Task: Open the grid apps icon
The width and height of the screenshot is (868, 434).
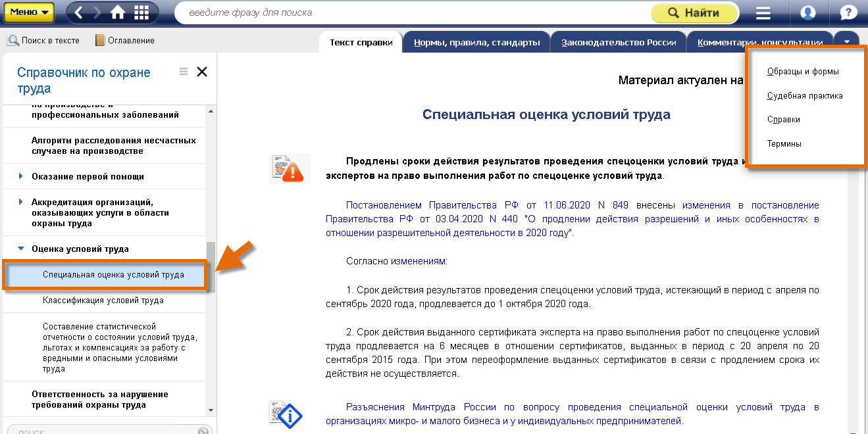Action: tap(141, 12)
